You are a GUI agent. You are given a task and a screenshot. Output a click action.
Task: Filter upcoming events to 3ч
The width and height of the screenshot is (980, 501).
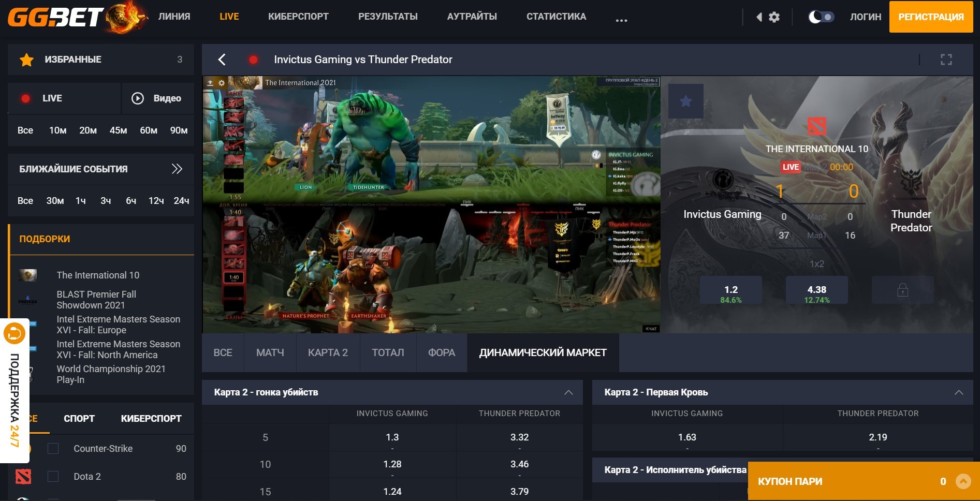coord(106,201)
